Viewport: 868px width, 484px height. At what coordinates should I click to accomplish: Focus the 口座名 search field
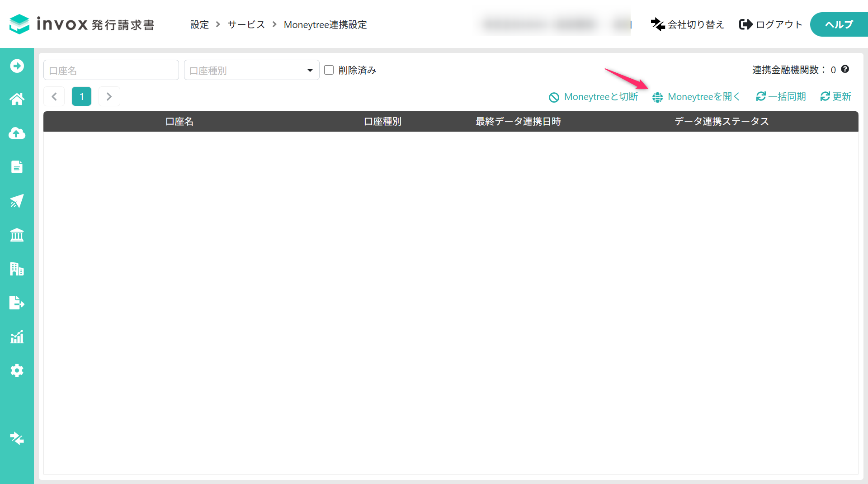tap(111, 70)
